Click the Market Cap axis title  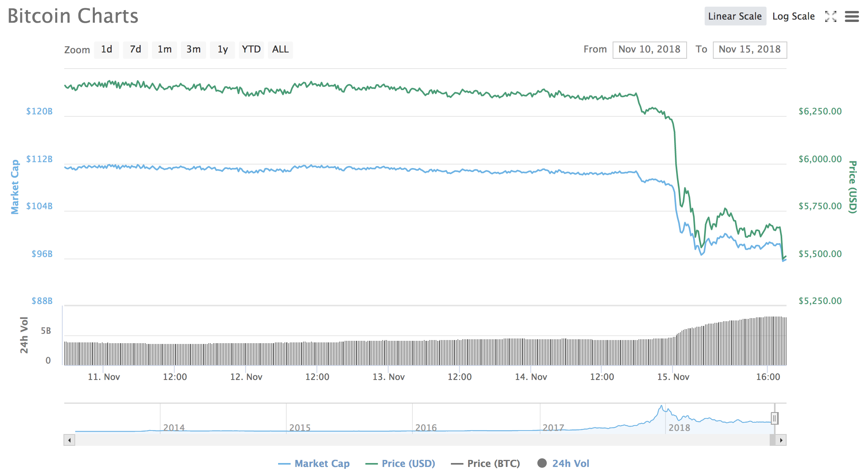(14, 187)
